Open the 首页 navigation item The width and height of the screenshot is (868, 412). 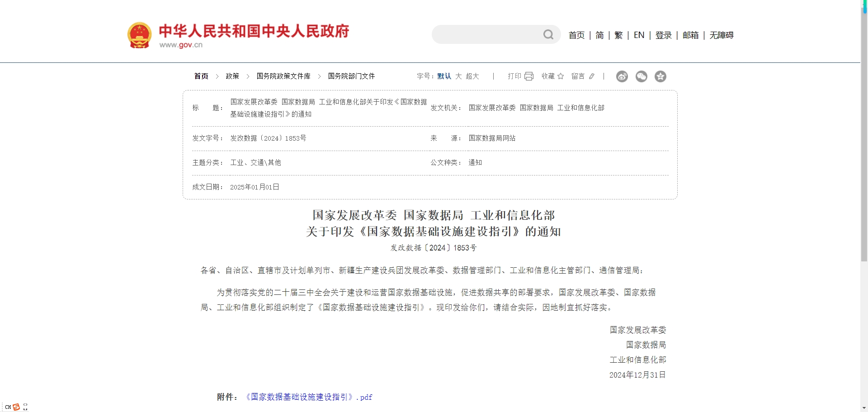point(576,35)
